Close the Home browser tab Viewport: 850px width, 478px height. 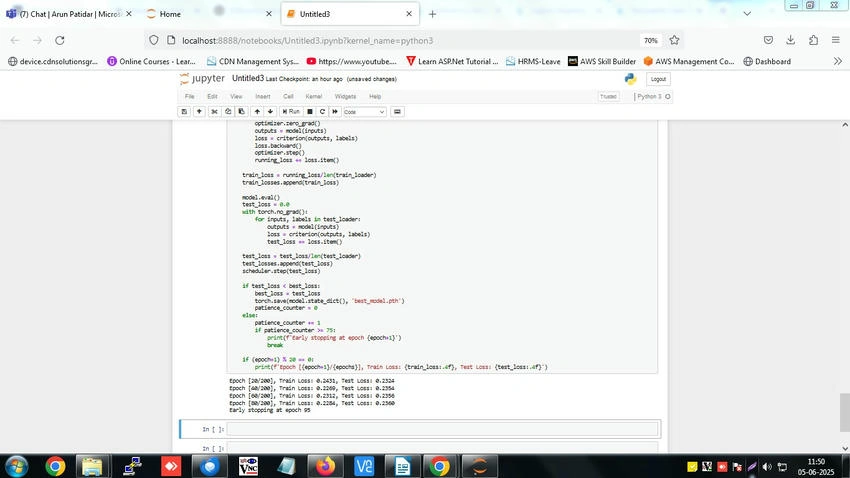pos(269,14)
